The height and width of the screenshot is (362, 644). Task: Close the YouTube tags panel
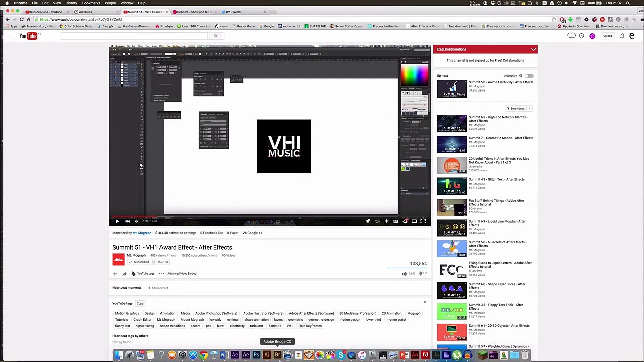coord(425,302)
